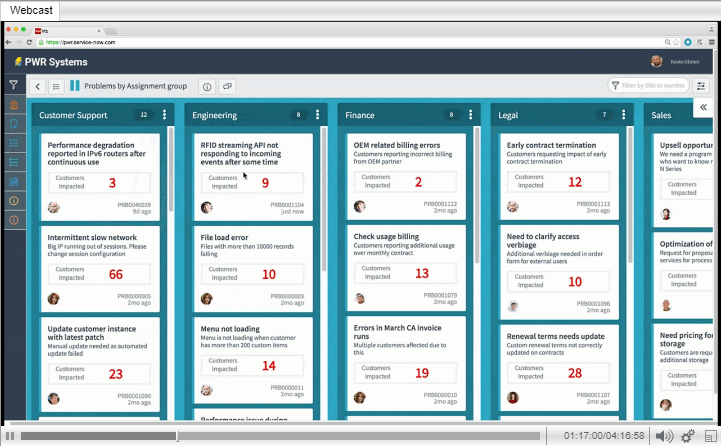Open the home icon in left sidebar

pyautogui.click(x=14, y=105)
